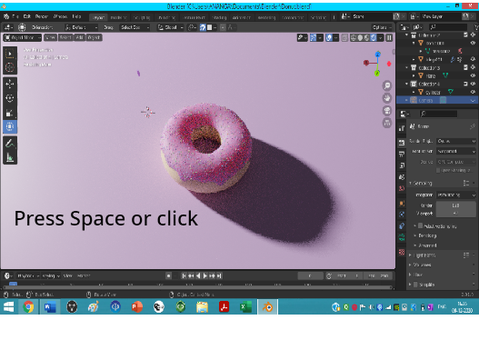Open the timeline Playback popover
Screen dimensions: 479x360
28,276
